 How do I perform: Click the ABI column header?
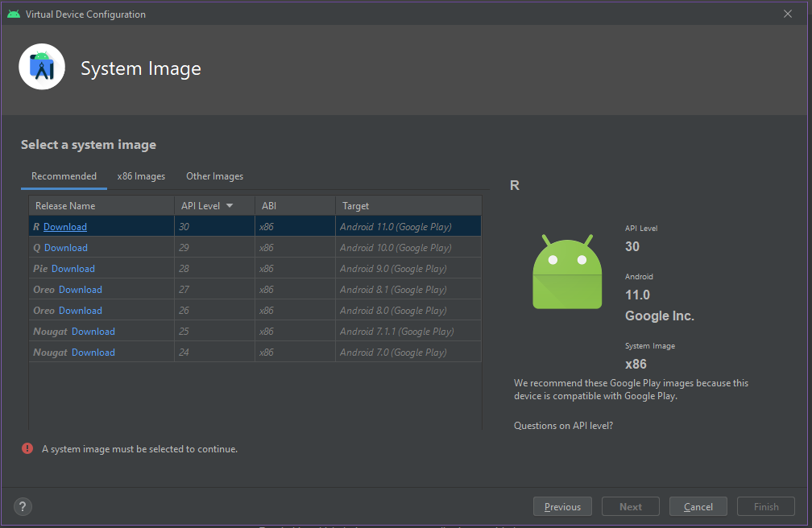pos(269,206)
